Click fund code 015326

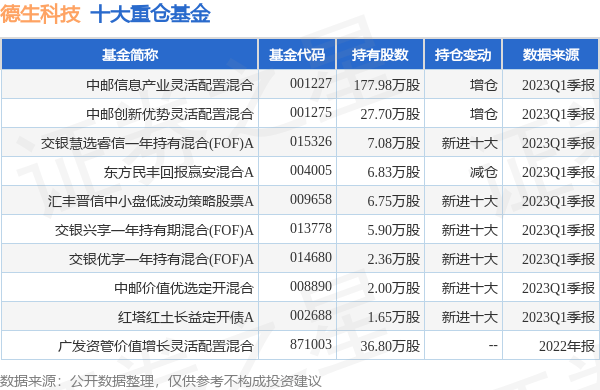(311, 141)
